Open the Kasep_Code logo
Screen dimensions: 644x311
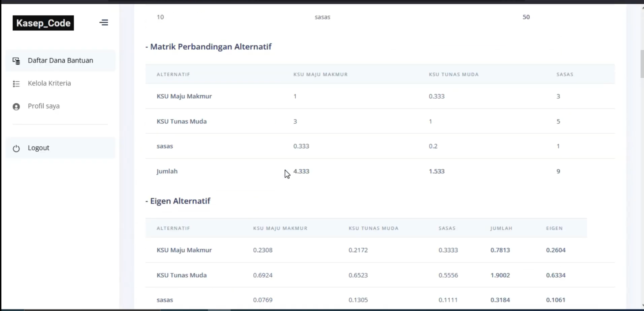(43, 23)
